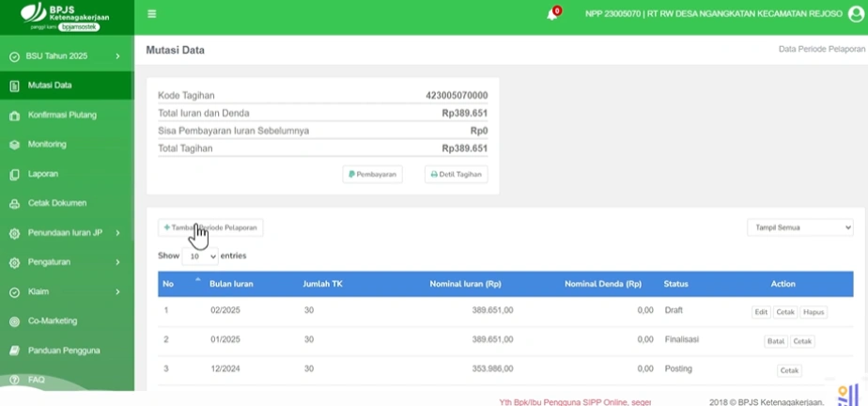Click the Monitoring layers icon

[15, 145]
